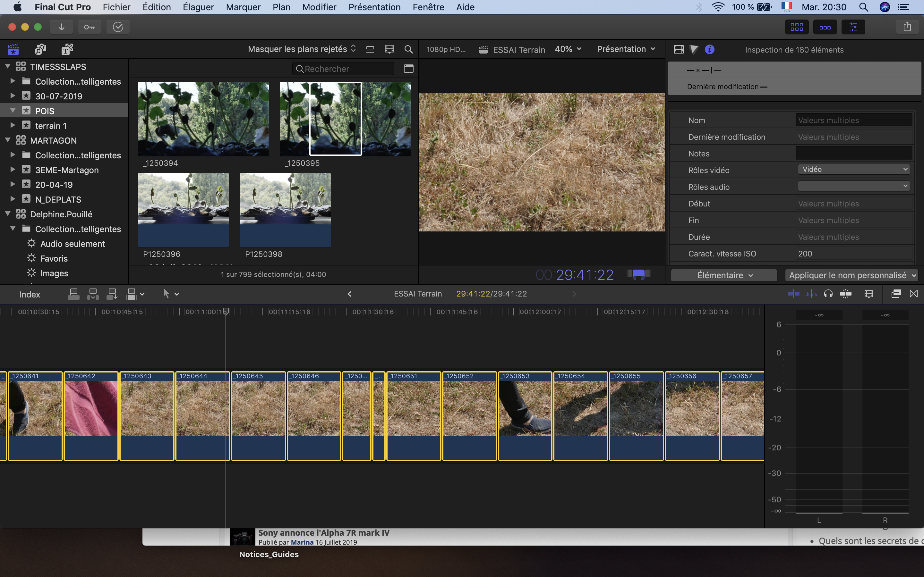Toggle solo headphones button
924x577 pixels.
pos(828,294)
